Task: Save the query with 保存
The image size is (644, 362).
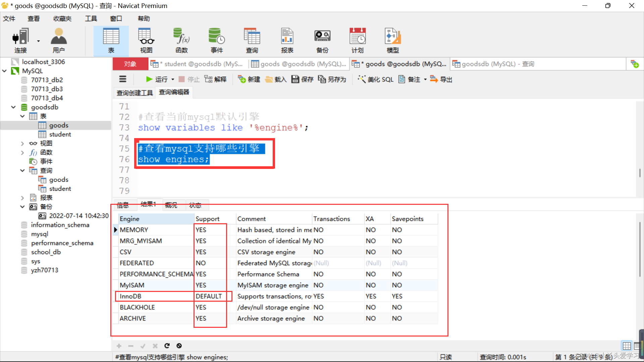Action: [x=302, y=79]
